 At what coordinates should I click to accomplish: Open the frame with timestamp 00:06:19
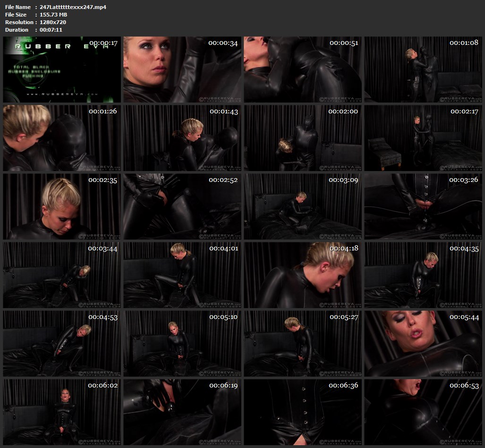(182, 412)
